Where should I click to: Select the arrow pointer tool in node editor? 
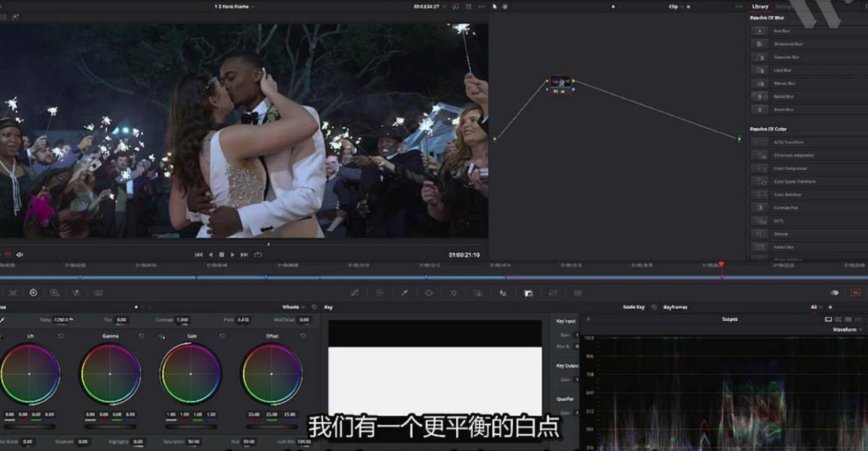pyautogui.click(x=495, y=7)
